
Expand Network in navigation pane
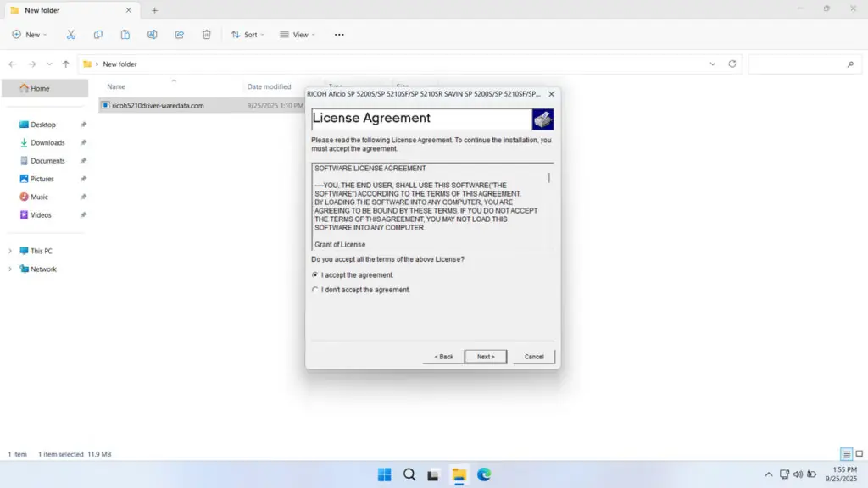[10, 269]
